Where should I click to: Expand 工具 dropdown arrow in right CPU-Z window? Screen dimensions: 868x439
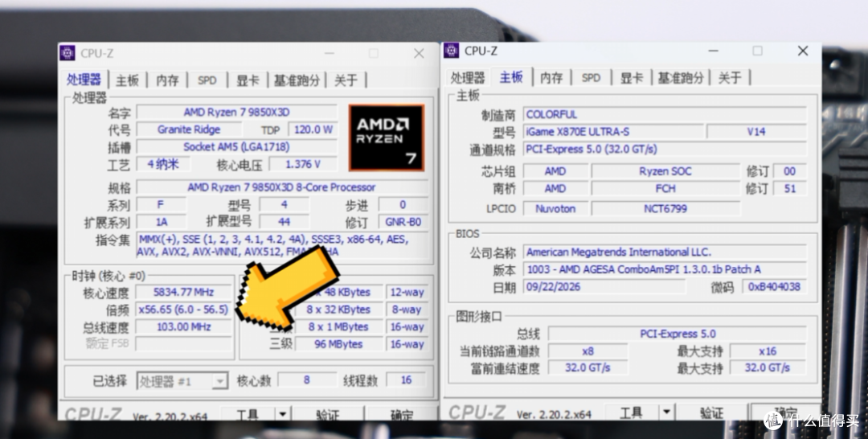[x=666, y=412]
